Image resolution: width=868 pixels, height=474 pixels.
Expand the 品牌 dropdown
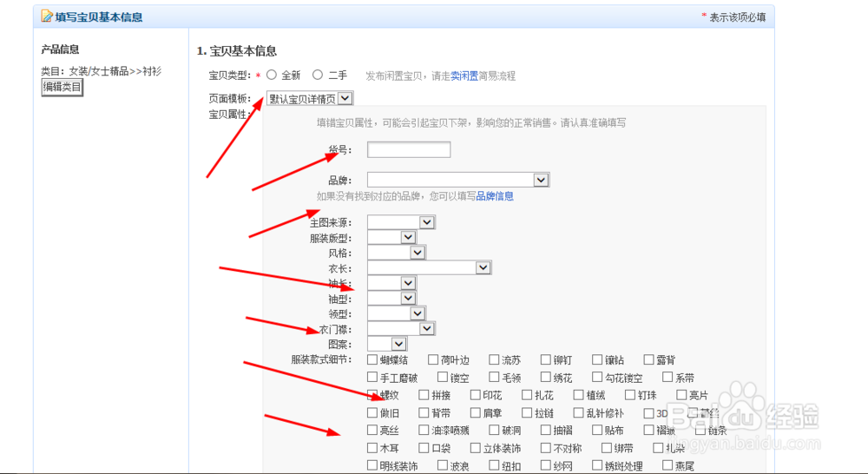[458, 180]
